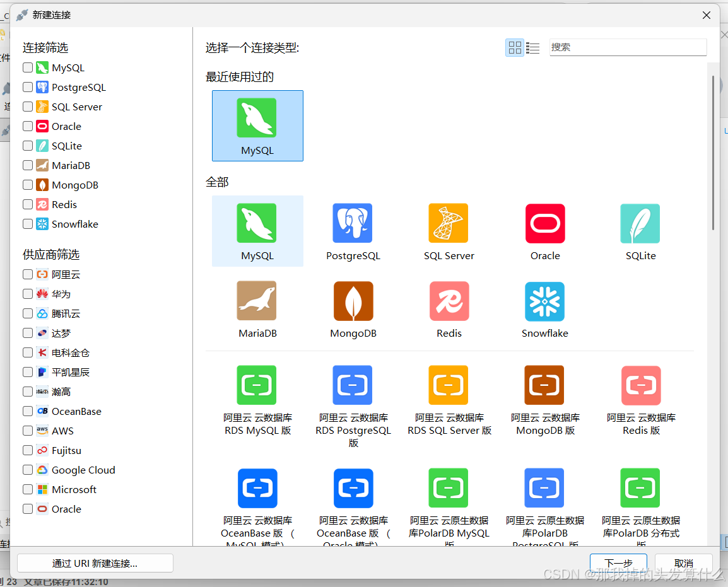Check the Oracle vendor filter checkbox
The image size is (728, 587).
coord(28,509)
